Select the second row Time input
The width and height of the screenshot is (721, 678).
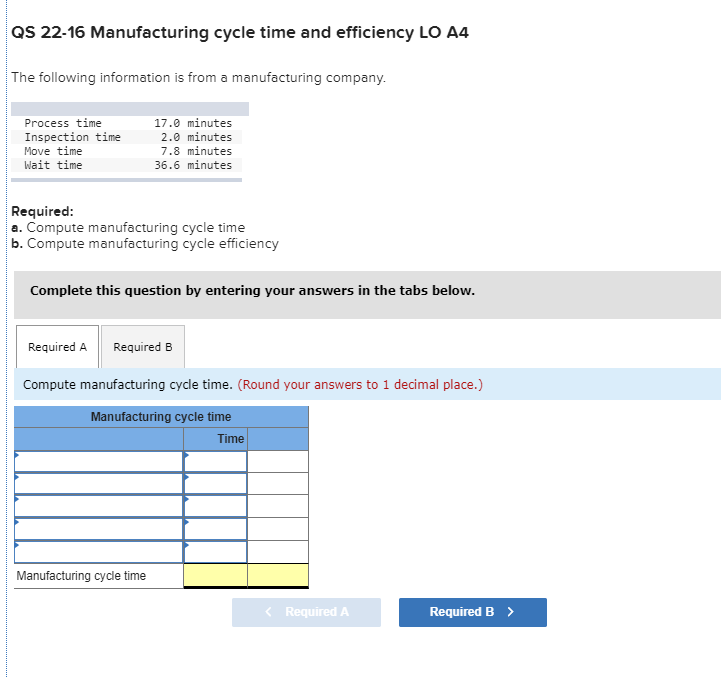216,483
